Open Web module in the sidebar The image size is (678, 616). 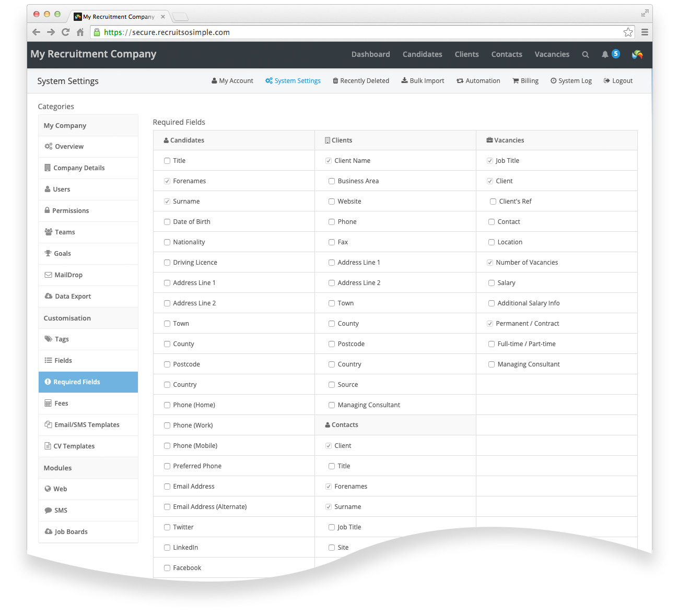(x=88, y=489)
